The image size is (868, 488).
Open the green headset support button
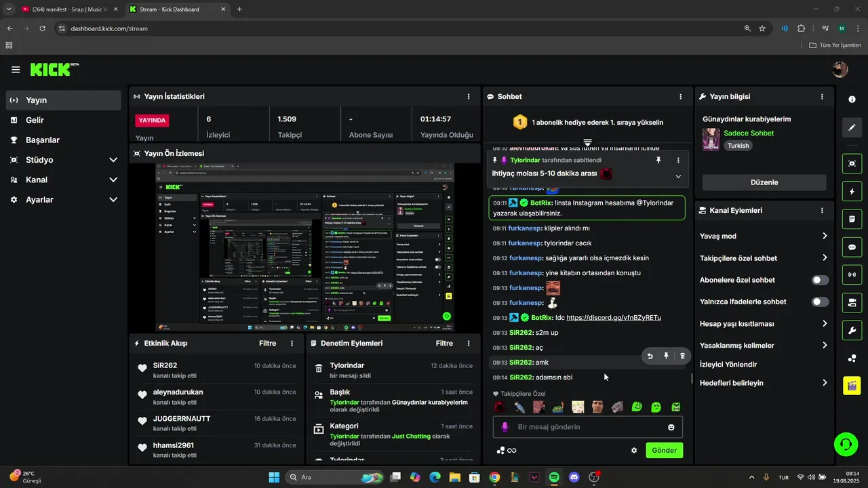coord(846,444)
